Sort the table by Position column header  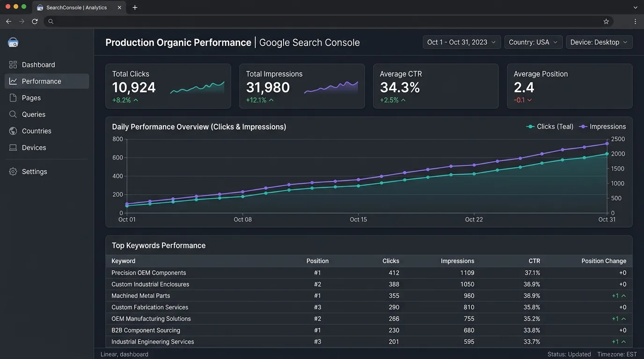point(317,261)
